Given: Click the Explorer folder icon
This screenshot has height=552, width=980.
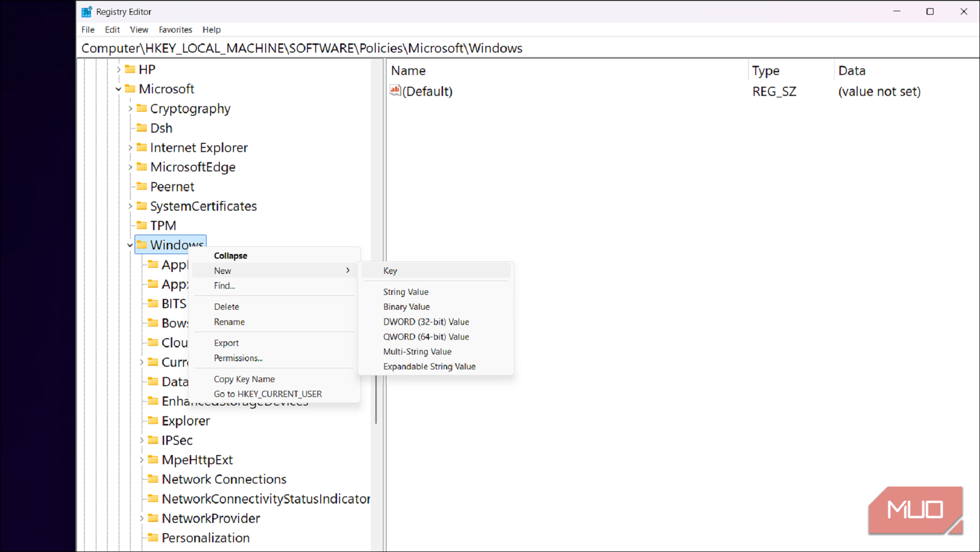Looking at the screenshot, I should (x=153, y=420).
